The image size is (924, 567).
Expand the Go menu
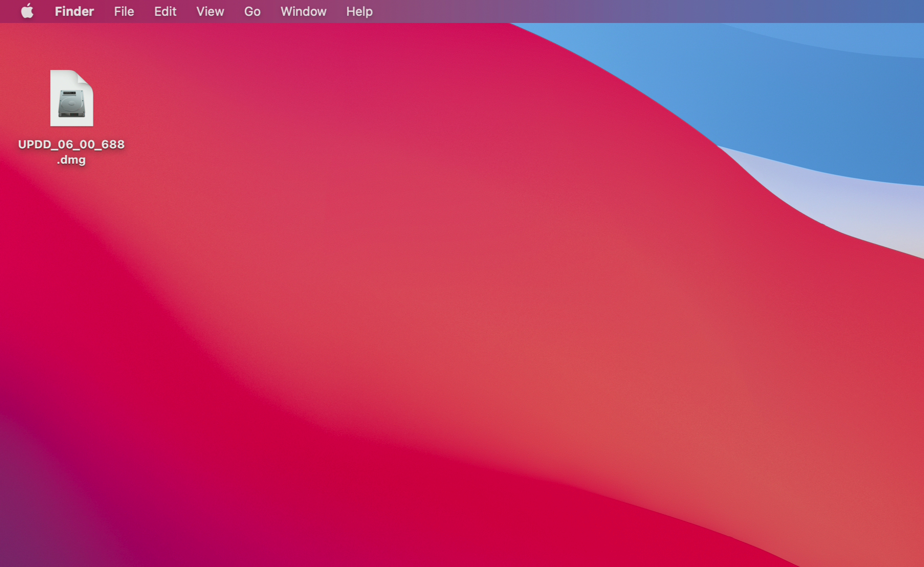tap(252, 11)
